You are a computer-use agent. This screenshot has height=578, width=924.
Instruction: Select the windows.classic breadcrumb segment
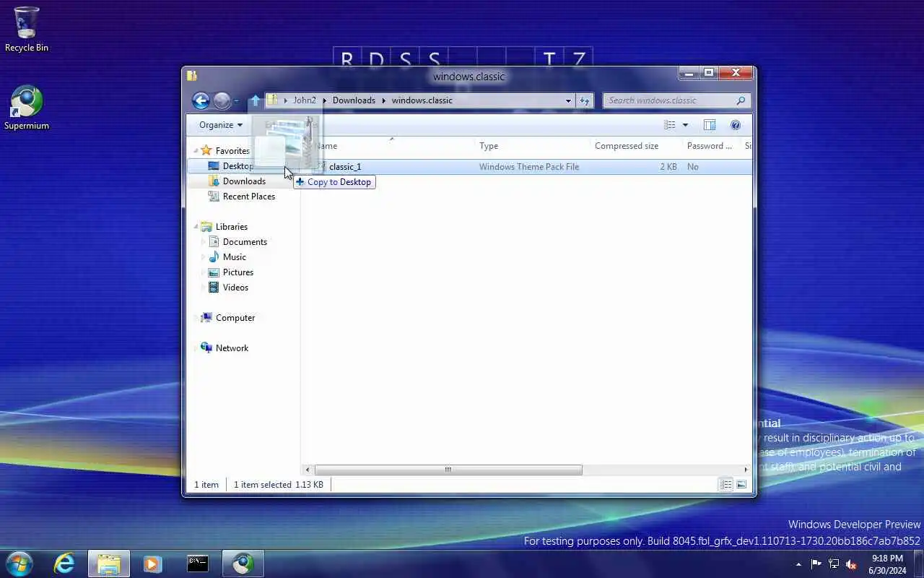[x=422, y=100]
